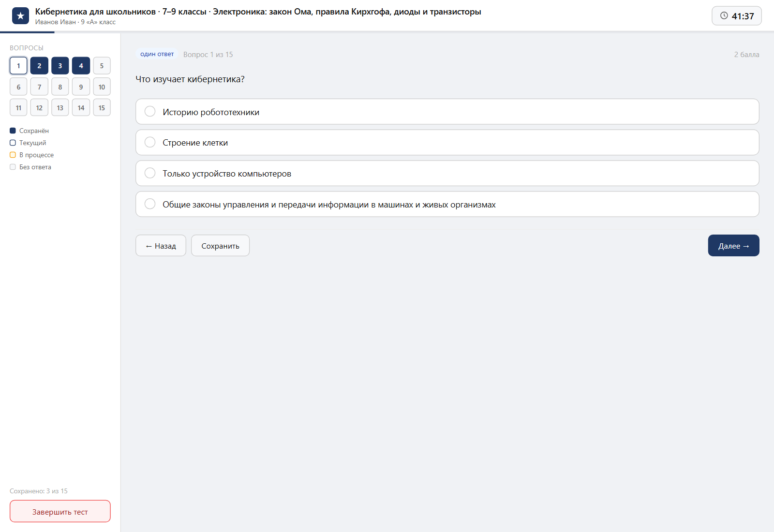Finish the test with 'Завершить тест'
This screenshot has width=774, height=532.
pos(60,511)
